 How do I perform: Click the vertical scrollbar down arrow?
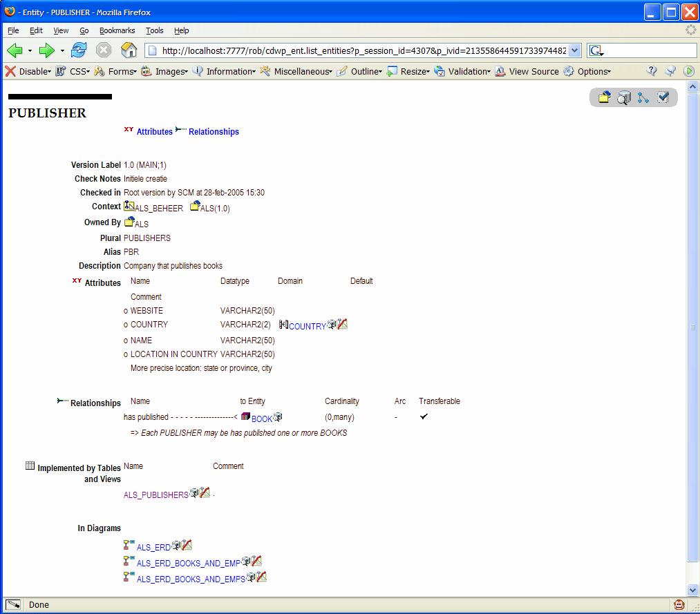[693, 590]
